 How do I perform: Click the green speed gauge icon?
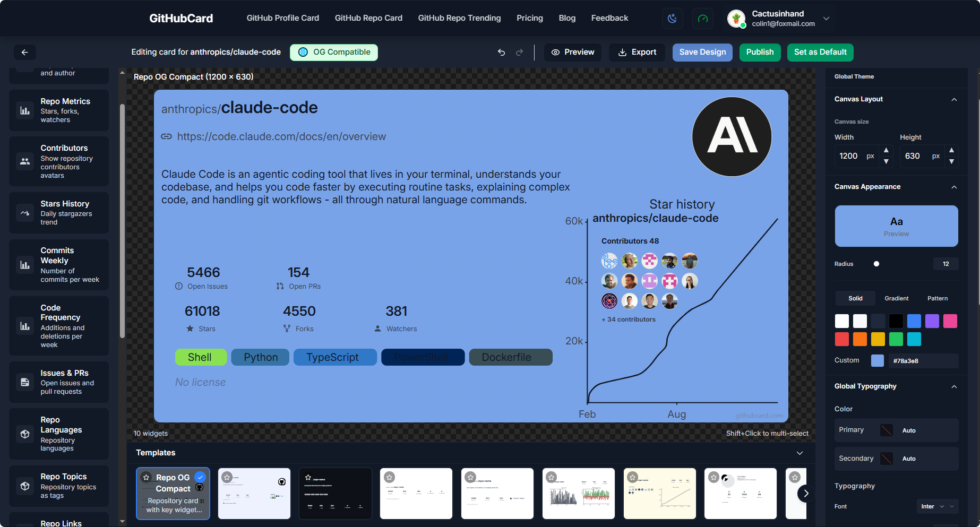click(703, 19)
